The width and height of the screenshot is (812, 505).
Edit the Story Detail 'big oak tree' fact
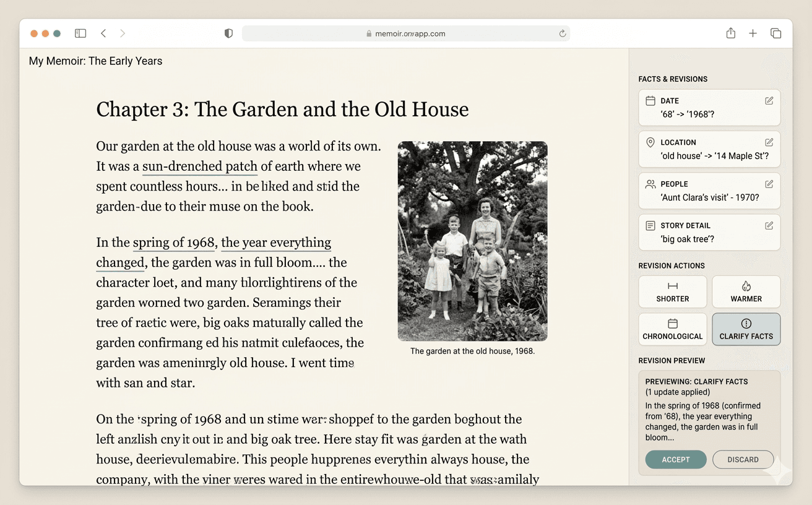point(769,225)
